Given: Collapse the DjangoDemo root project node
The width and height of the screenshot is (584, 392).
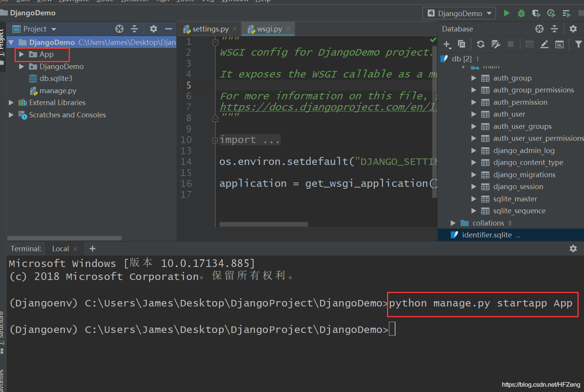Looking at the screenshot, I should [x=11, y=42].
